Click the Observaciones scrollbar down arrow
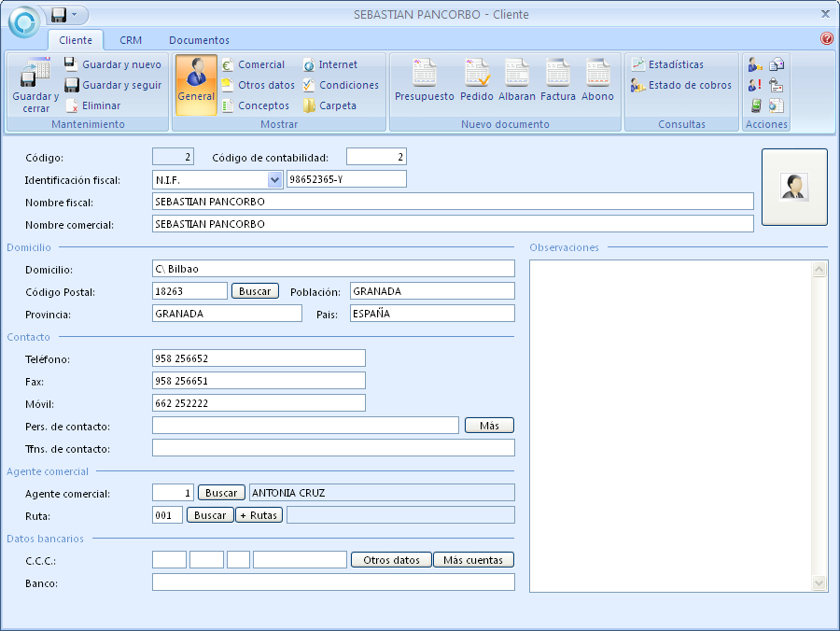 [x=819, y=583]
